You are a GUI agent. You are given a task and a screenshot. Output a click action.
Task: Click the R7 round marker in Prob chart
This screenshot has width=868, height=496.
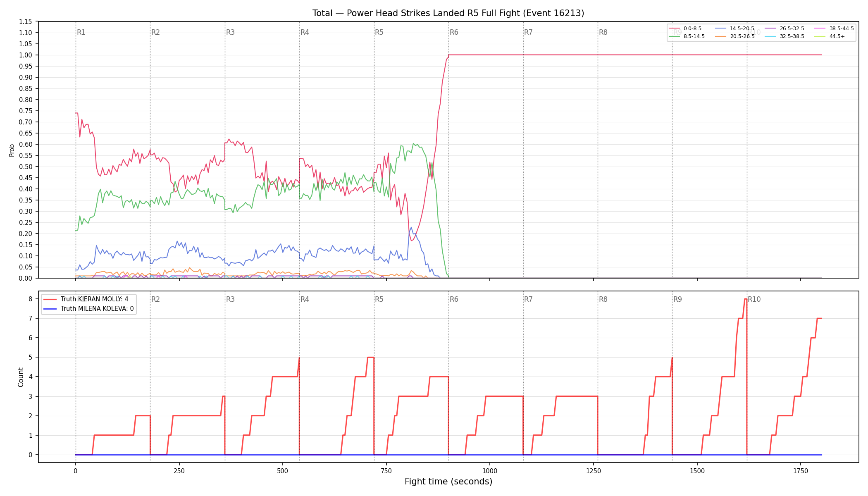(528, 32)
